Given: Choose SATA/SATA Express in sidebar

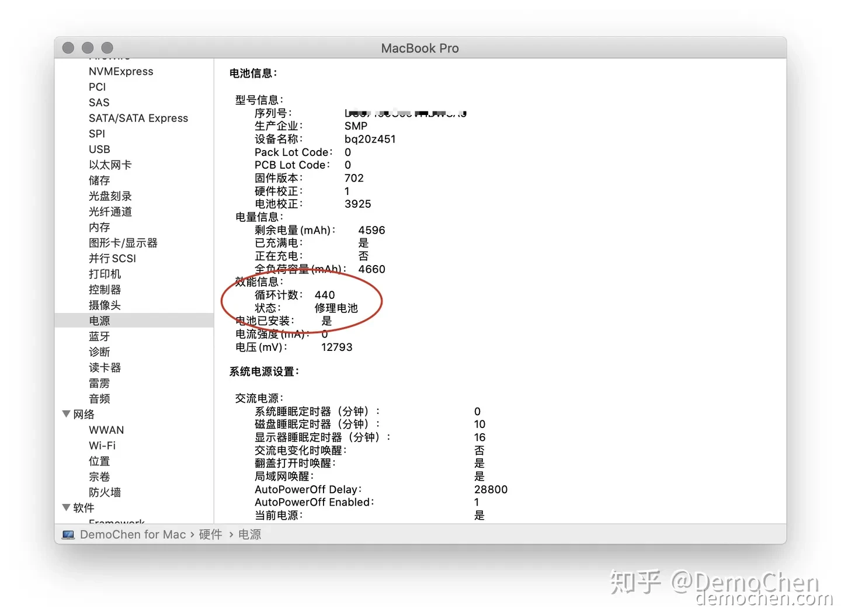Looking at the screenshot, I should (138, 118).
